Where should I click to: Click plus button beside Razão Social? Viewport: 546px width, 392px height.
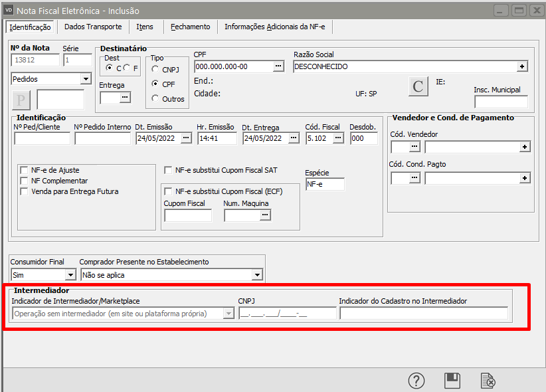tap(522, 66)
